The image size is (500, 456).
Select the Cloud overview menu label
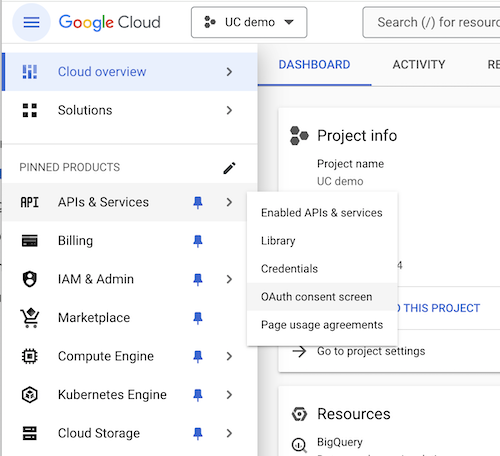102,72
